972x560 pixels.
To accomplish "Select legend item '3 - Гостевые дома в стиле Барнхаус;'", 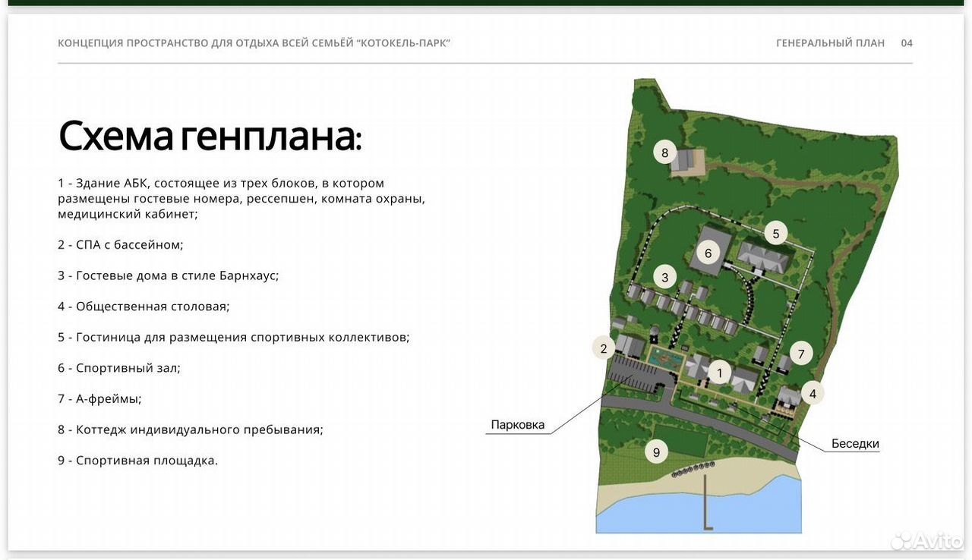I will (x=169, y=275).
